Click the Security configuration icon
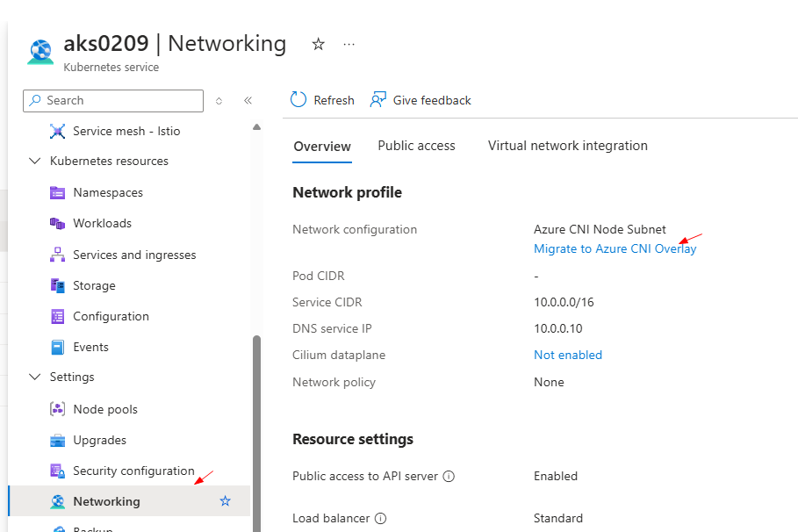Screen dimensions: 798x532 pos(58,471)
